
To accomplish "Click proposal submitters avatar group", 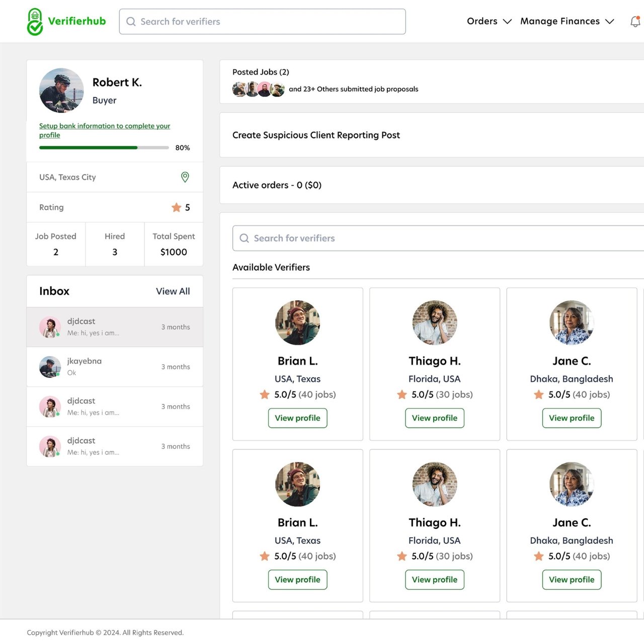I will (x=259, y=90).
